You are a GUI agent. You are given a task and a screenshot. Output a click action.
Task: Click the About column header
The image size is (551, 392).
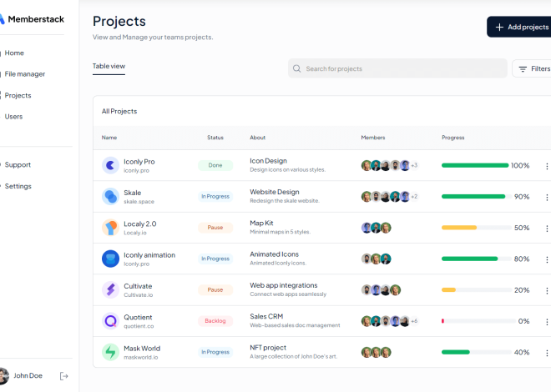click(258, 138)
